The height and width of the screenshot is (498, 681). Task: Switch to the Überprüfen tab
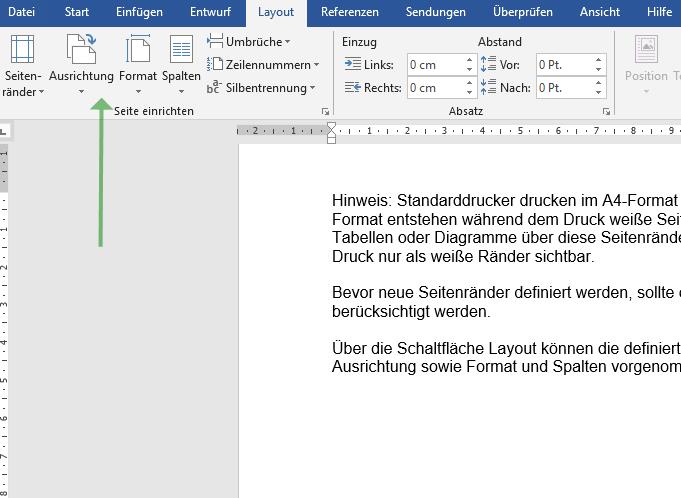tap(521, 13)
